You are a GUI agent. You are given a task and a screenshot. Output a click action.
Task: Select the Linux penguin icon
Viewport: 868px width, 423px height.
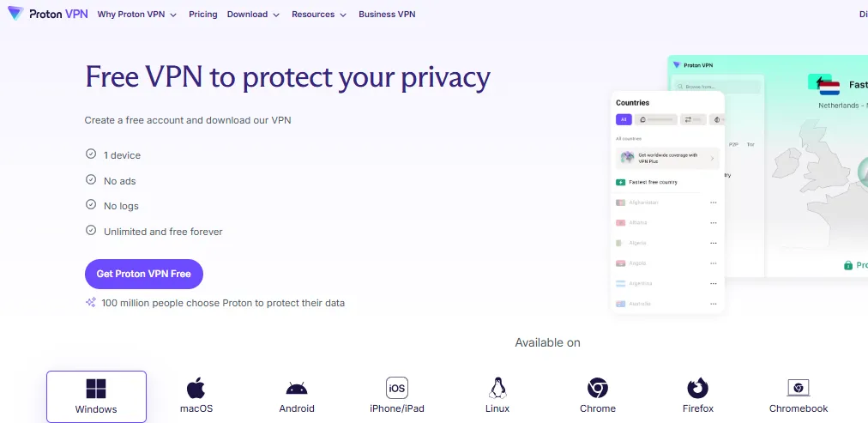click(497, 388)
